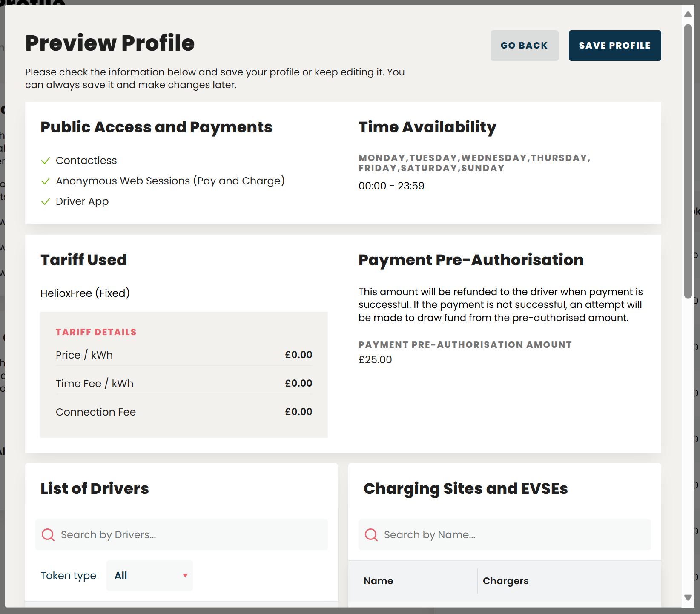Sort by the Name column header
Screen dimensions: 700x614
pos(378,581)
